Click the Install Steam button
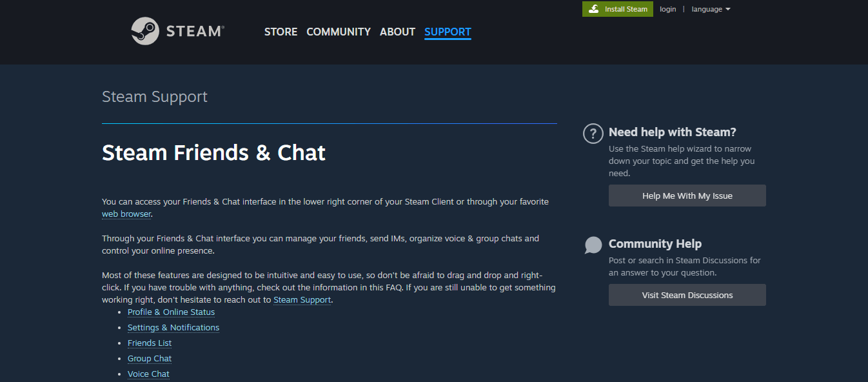 618,9
